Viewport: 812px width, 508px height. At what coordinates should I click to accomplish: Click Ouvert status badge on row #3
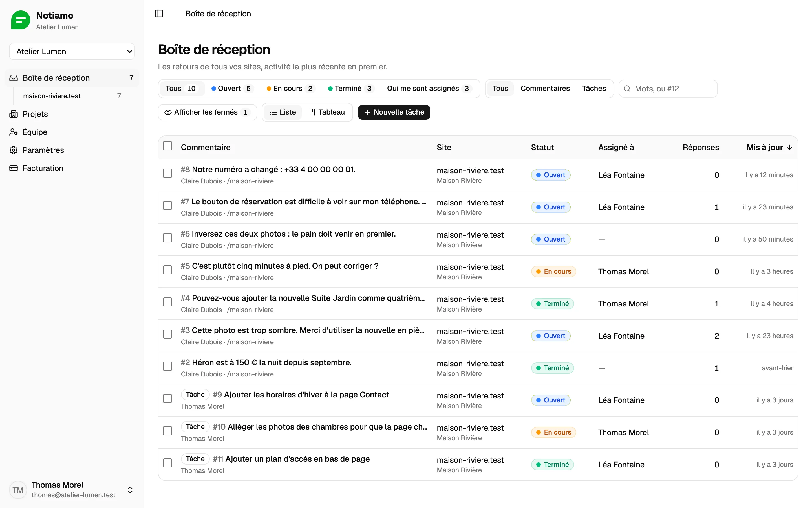(x=551, y=336)
